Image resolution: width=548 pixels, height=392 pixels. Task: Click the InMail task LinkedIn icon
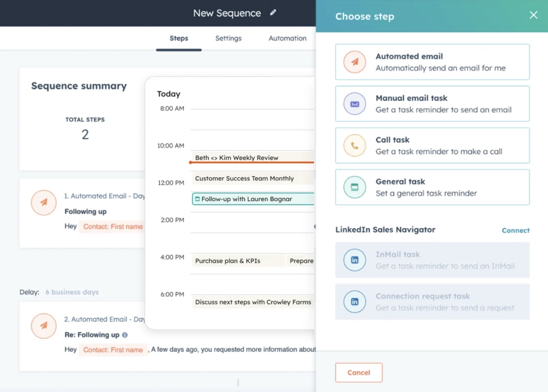(x=354, y=260)
